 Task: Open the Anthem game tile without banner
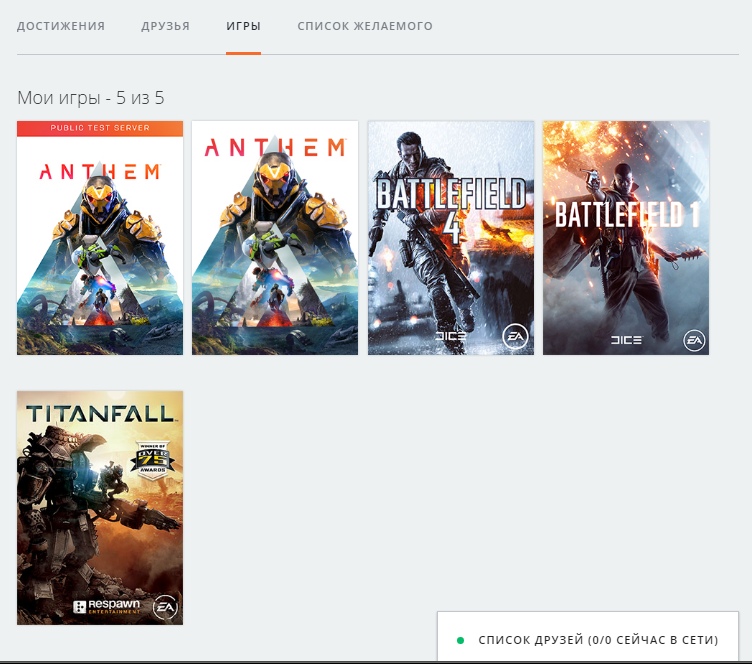(x=275, y=238)
